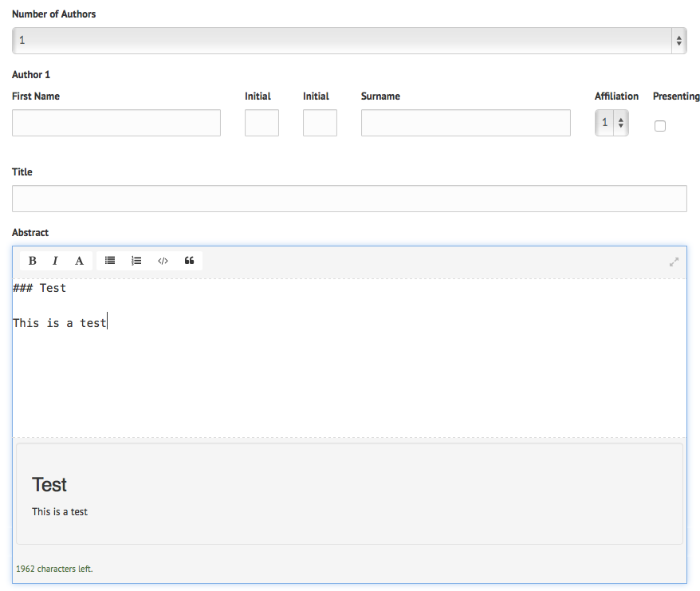The height and width of the screenshot is (591, 700).
Task: Insert a code block in Abstract
Action: point(163,261)
